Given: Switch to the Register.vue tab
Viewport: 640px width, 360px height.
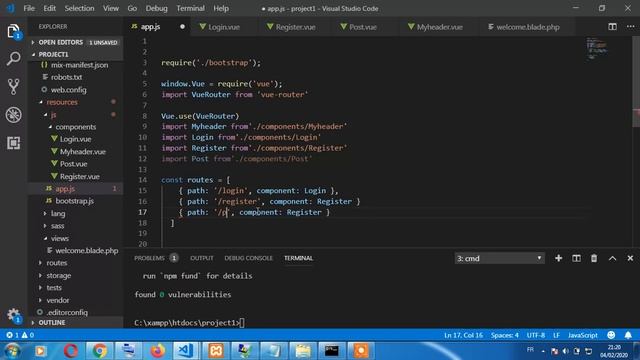Looking at the screenshot, I should point(295,27).
